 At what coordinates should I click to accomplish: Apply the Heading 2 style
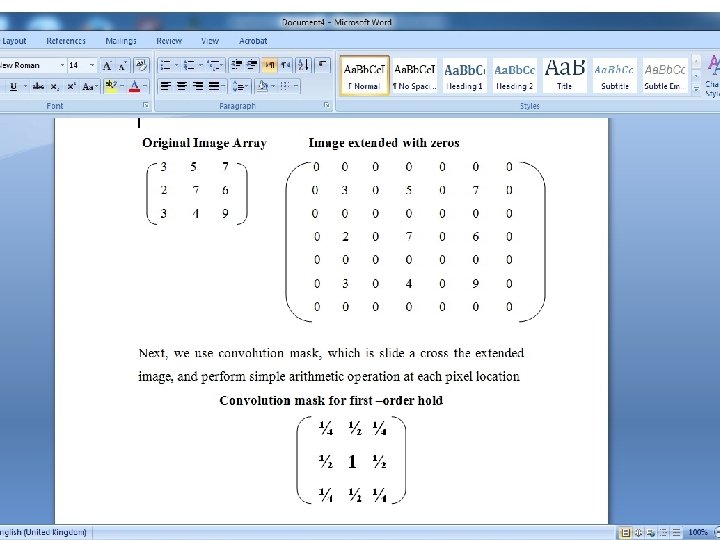[514, 76]
